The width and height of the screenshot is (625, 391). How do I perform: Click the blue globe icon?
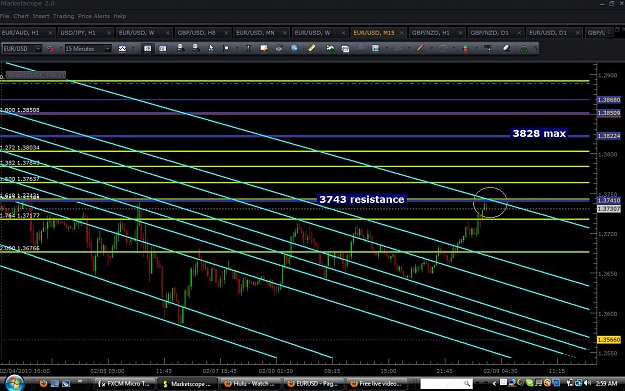[294, 48]
